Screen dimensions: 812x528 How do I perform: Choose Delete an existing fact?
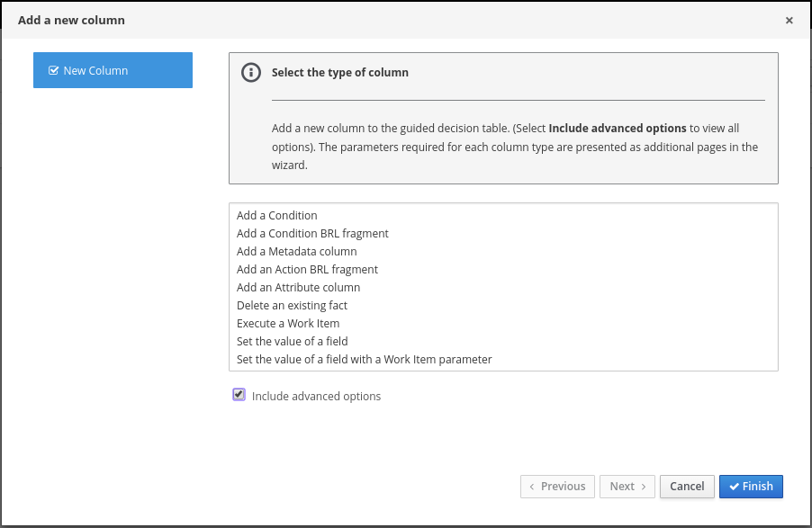click(x=292, y=306)
